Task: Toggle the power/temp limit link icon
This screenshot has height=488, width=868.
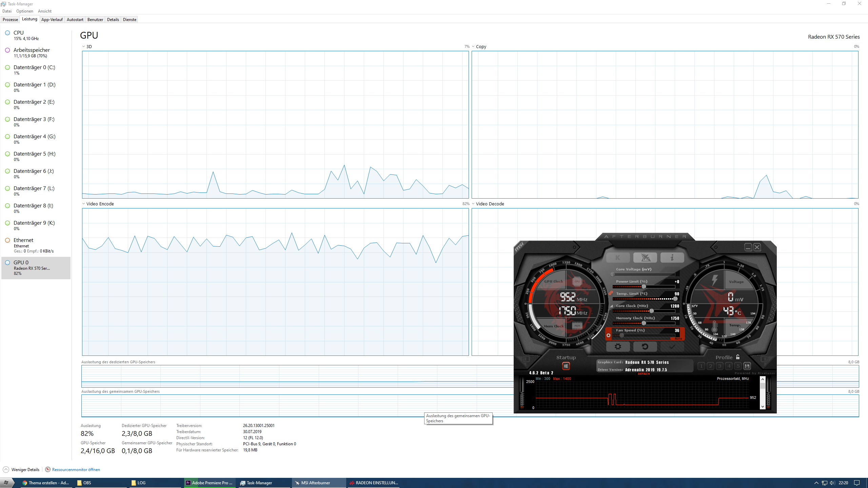Action: point(611,293)
